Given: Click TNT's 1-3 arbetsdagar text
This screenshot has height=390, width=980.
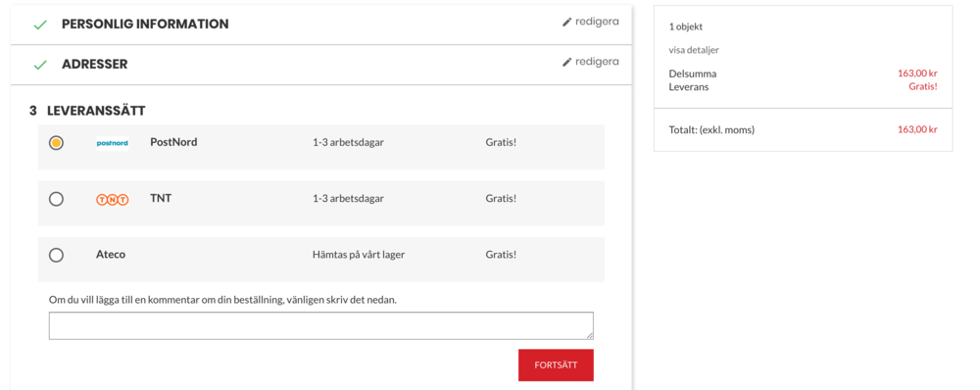Looking at the screenshot, I should click(348, 199).
